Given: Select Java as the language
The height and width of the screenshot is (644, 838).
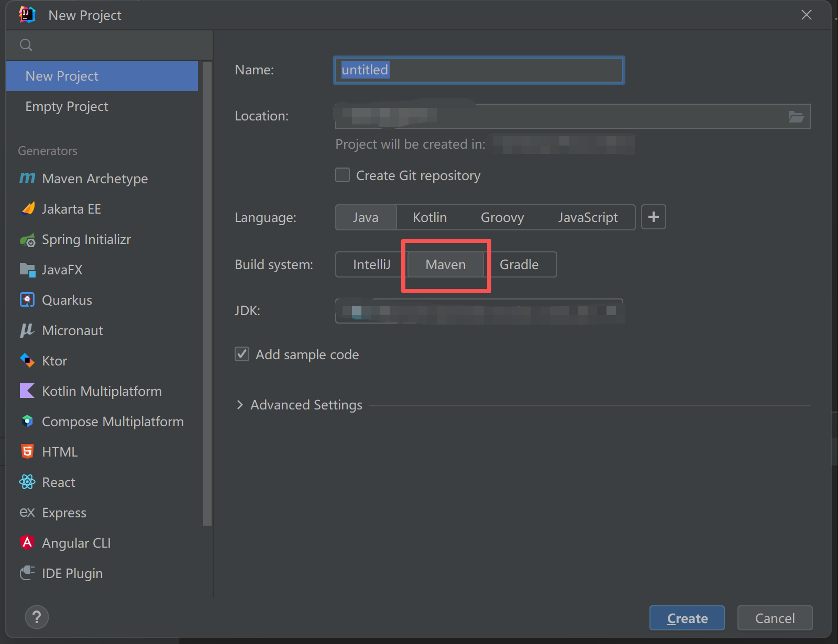Looking at the screenshot, I should (x=366, y=217).
